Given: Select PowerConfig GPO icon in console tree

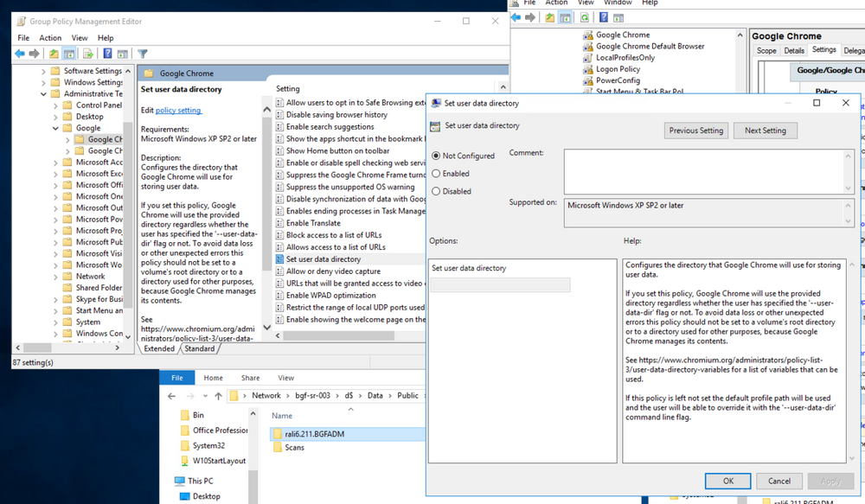Looking at the screenshot, I should pyautogui.click(x=588, y=80).
